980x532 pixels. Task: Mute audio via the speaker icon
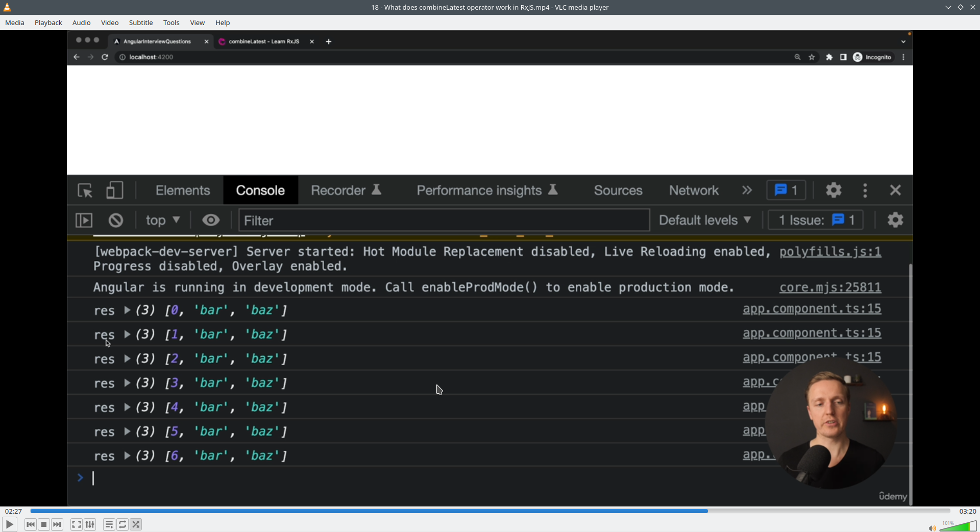click(x=932, y=528)
